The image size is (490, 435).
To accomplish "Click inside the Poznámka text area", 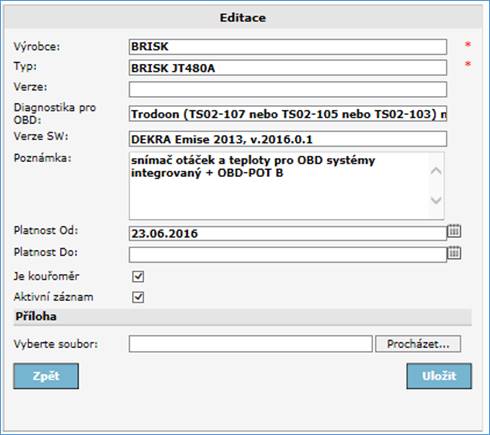I will click(x=279, y=186).
